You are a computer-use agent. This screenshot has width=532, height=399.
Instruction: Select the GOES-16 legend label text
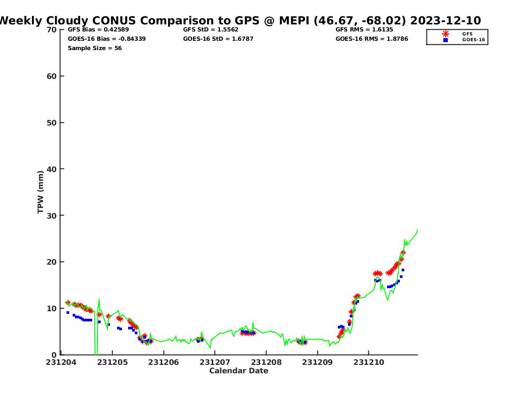(x=473, y=40)
